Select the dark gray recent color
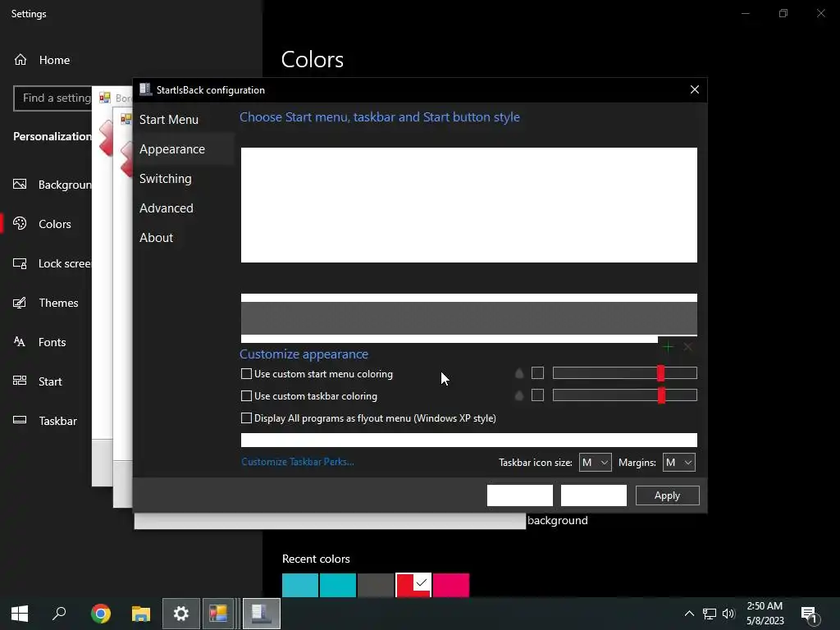Viewport: 840px width, 630px height. [376, 585]
